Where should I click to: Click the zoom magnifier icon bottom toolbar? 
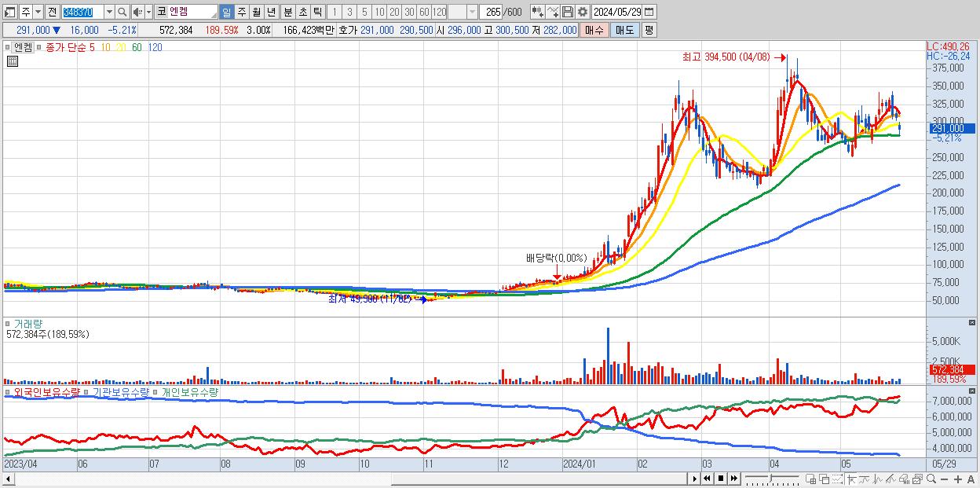point(931,479)
